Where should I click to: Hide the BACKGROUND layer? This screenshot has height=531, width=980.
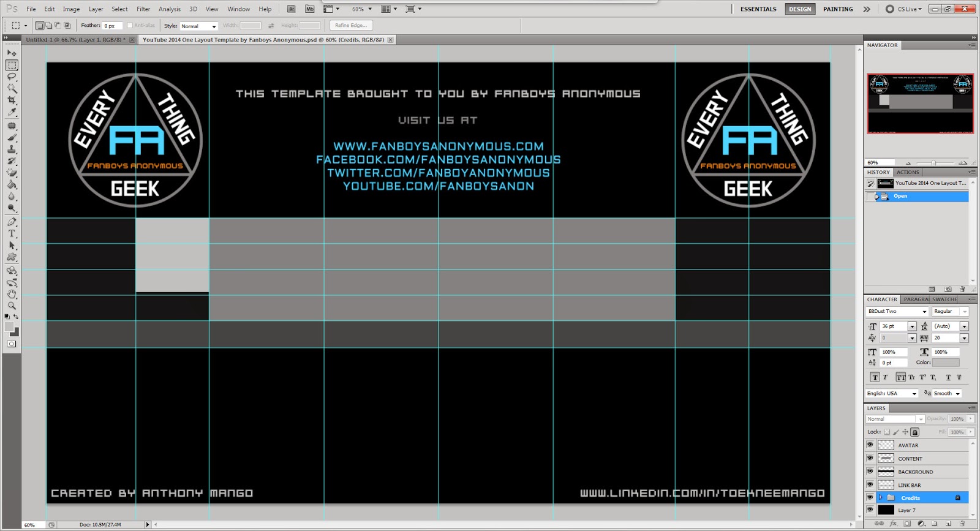coord(870,472)
